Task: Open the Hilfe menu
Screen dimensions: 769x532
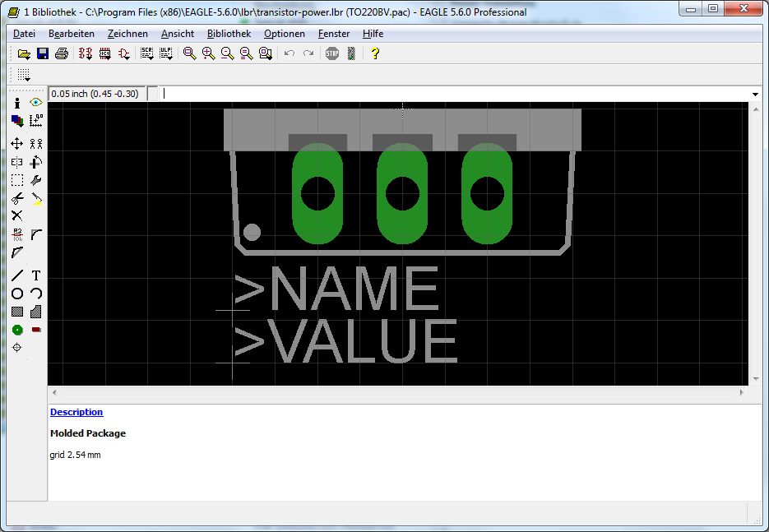Action: click(373, 34)
